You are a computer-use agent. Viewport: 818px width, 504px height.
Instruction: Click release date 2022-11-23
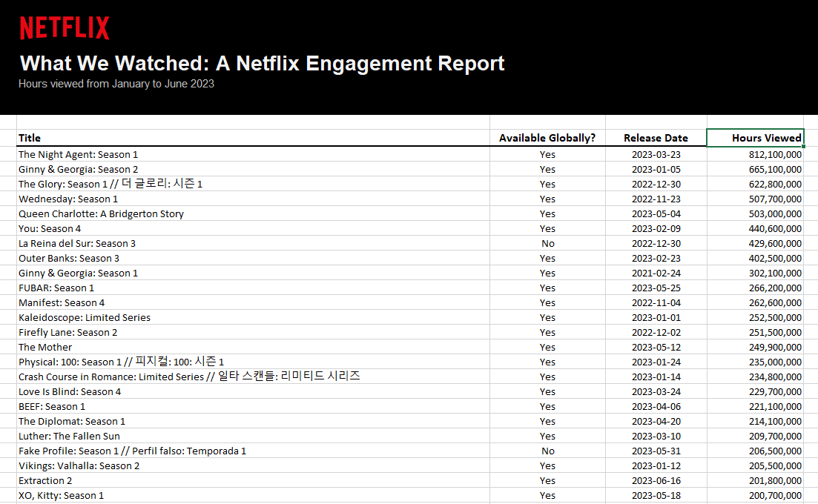[x=656, y=199]
